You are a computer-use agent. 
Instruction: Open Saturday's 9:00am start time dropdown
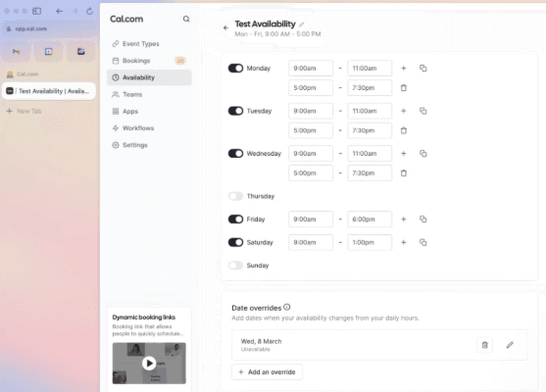coord(311,242)
